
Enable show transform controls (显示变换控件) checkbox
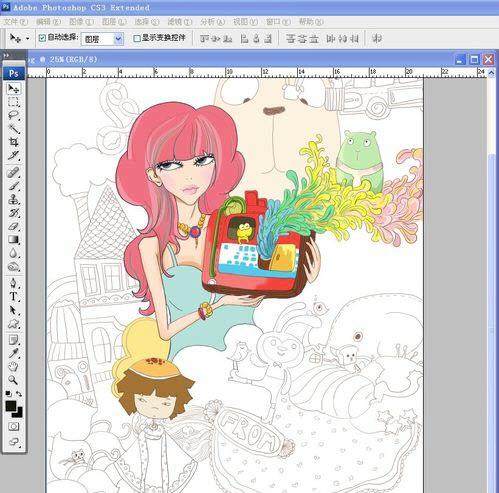(x=137, y=38)
